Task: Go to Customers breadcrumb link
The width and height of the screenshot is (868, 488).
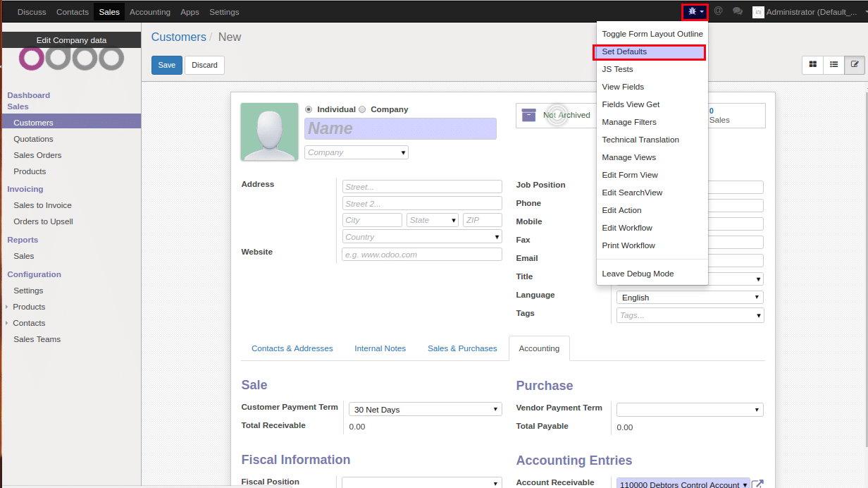Action: 179,37
